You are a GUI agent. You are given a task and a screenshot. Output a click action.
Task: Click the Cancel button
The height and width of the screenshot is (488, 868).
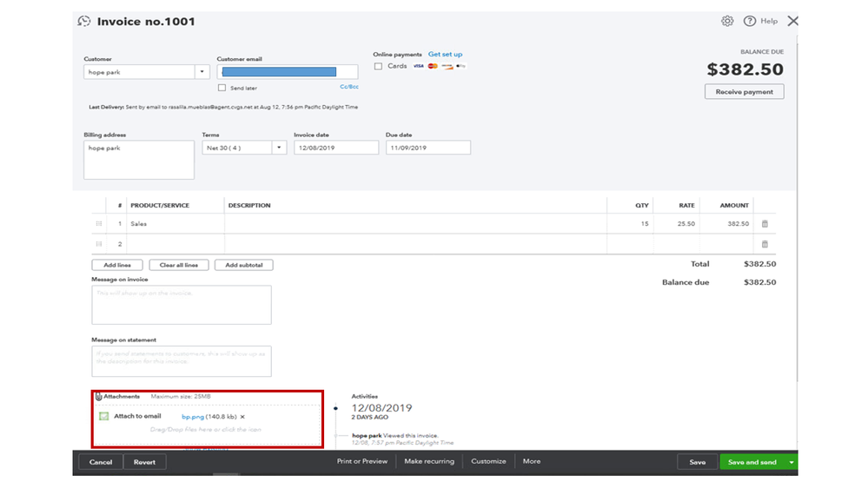(x=101, y=462)
